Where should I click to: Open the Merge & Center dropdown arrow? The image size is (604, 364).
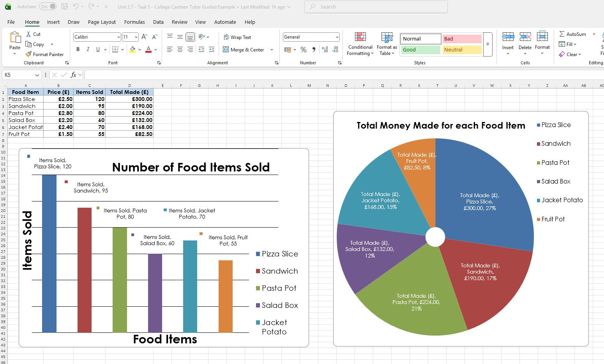pyautogui.click(x=272, y=49)
